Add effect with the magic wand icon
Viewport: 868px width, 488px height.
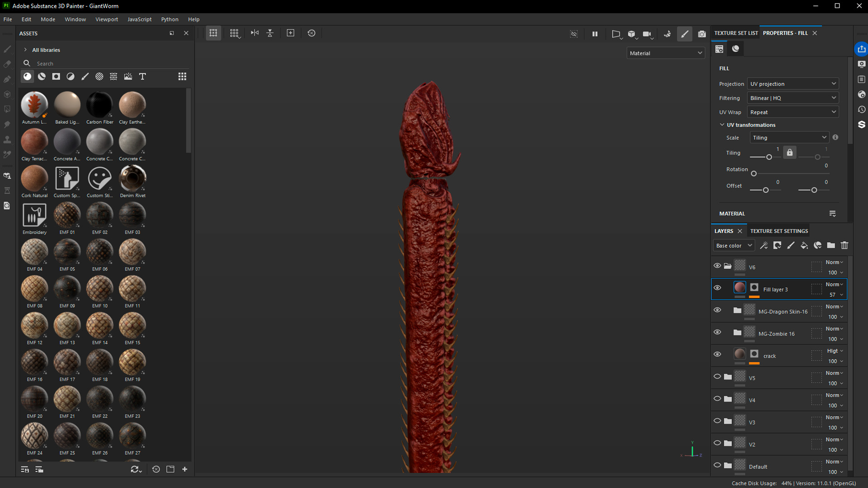(x=764, y=245)
